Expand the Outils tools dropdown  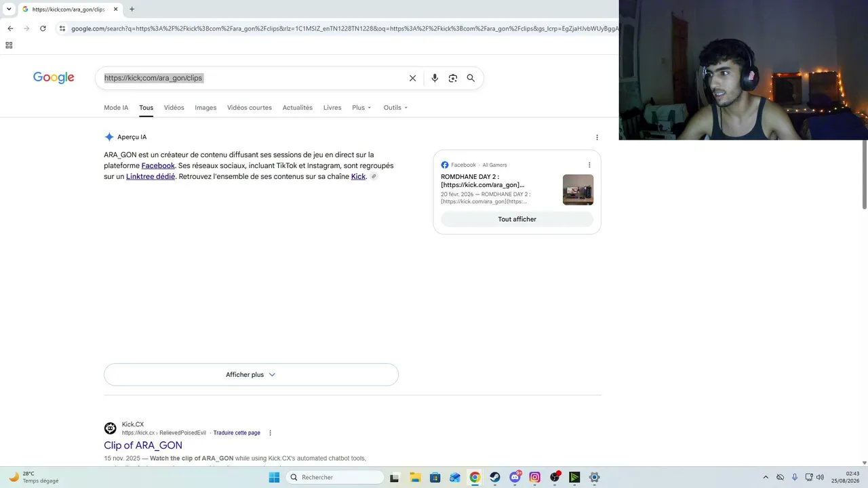click(395, 108)
